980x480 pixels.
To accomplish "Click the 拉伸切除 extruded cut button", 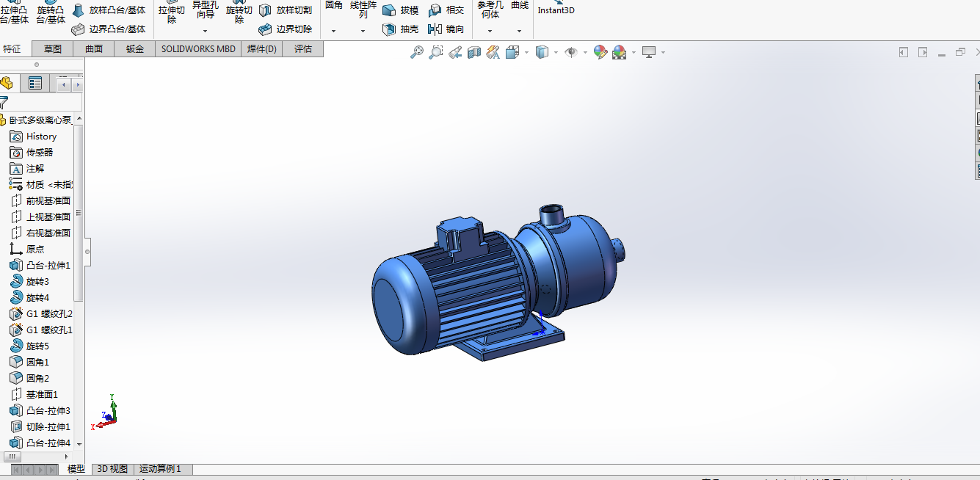I will click(171, 12).
